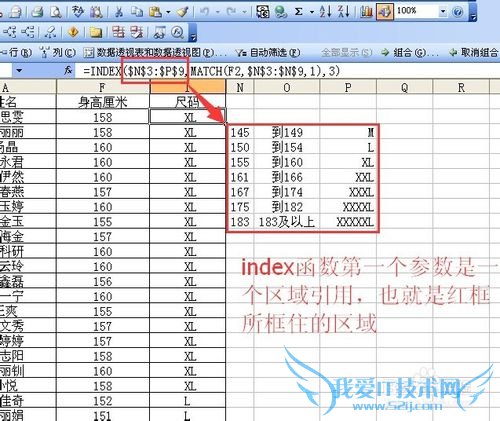This screenshot has height=421, width=500.
Task: Select column N header
Action: point(240,87)
